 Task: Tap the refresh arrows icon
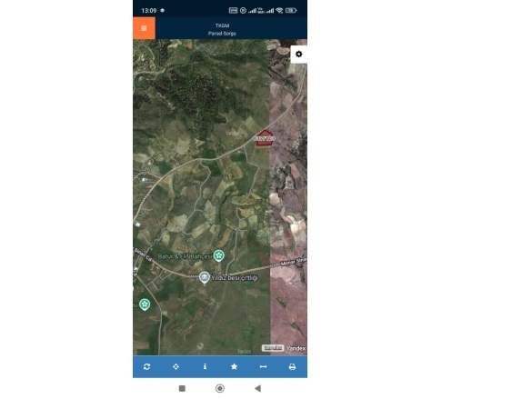click(147, 367)
